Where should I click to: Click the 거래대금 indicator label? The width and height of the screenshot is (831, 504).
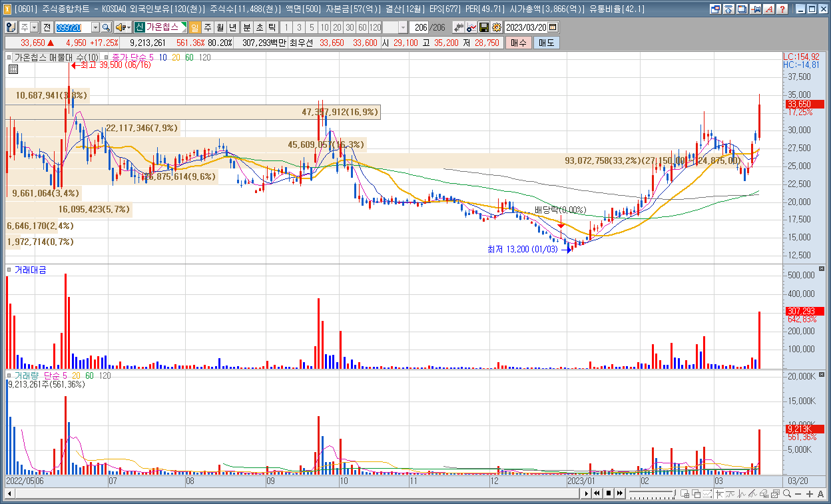[x=30, y=270]
